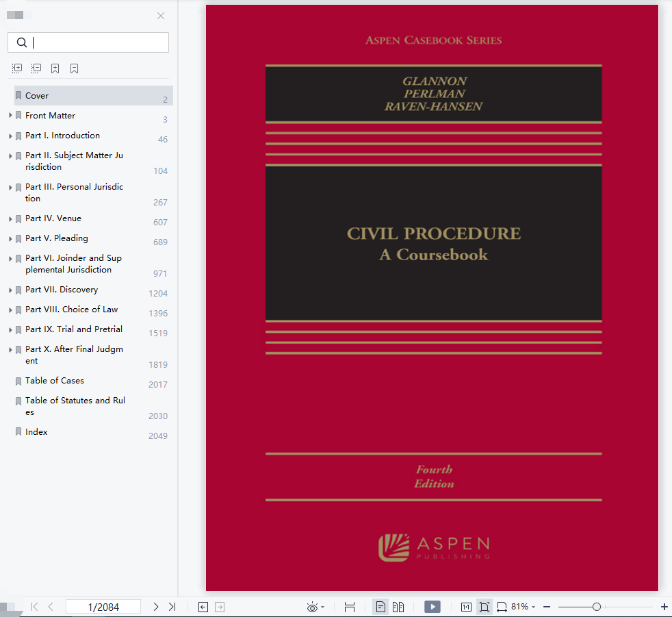The image size is (672, 617).
Task: Expand Part IX. Trial and Pretrial arrow
Action: point(10,329)
